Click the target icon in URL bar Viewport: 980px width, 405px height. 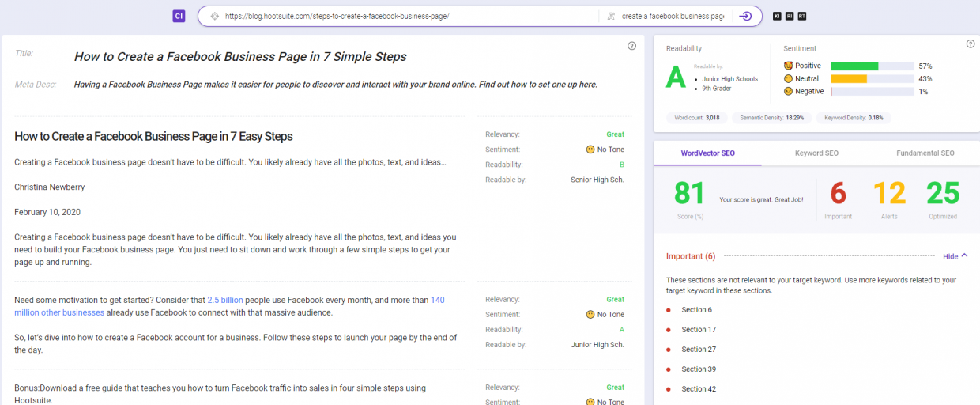point(213,16)
